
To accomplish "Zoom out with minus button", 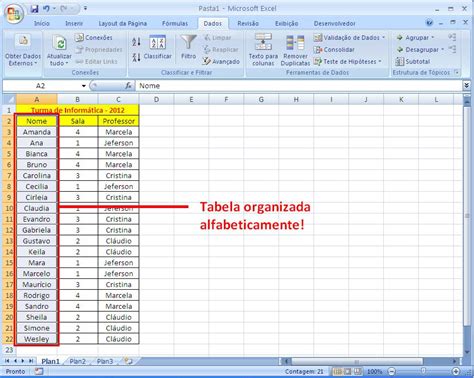I will tap(392, 371).
